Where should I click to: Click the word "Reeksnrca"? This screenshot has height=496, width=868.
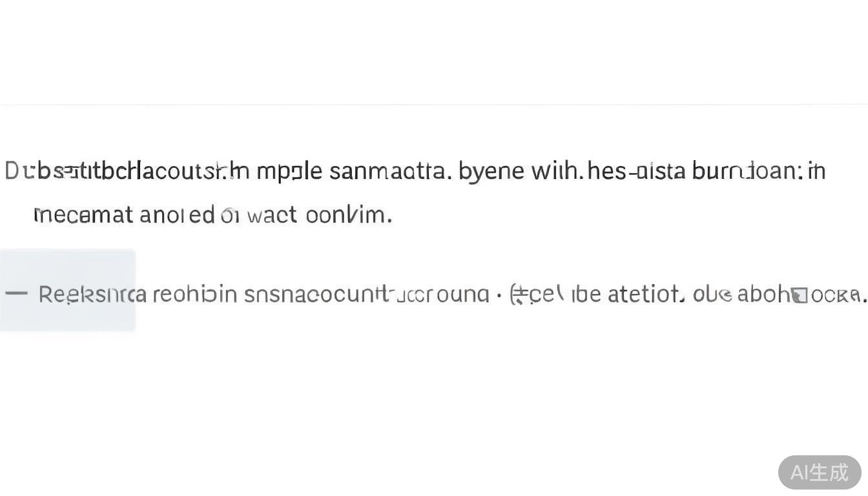coord(92,294)
